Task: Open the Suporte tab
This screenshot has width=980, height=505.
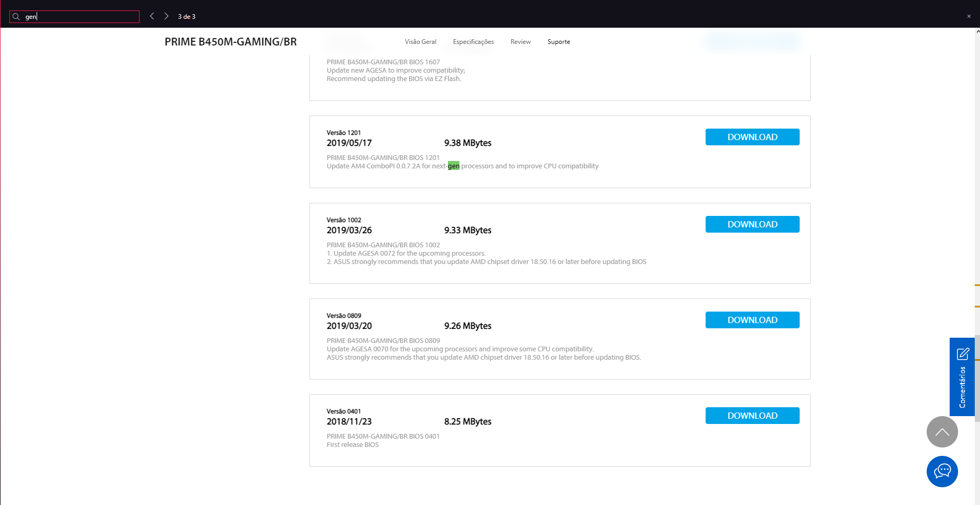Action: 559,42
